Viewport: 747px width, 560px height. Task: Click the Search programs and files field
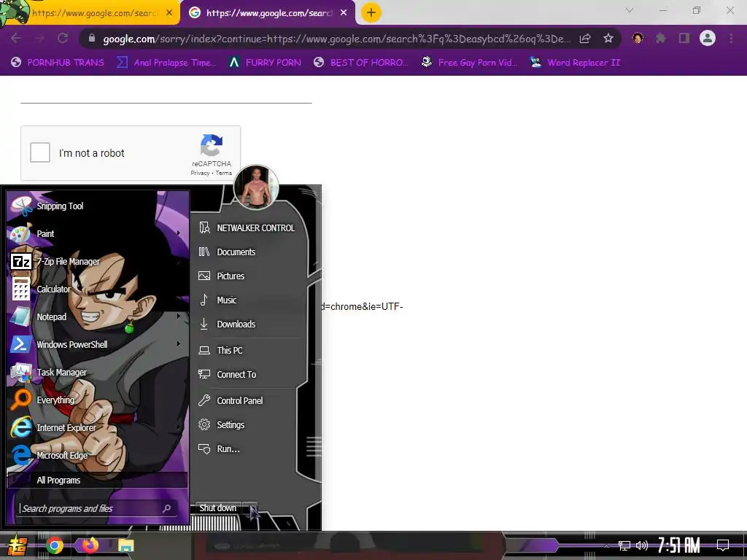pyautogui.click(x=97, y=508)
